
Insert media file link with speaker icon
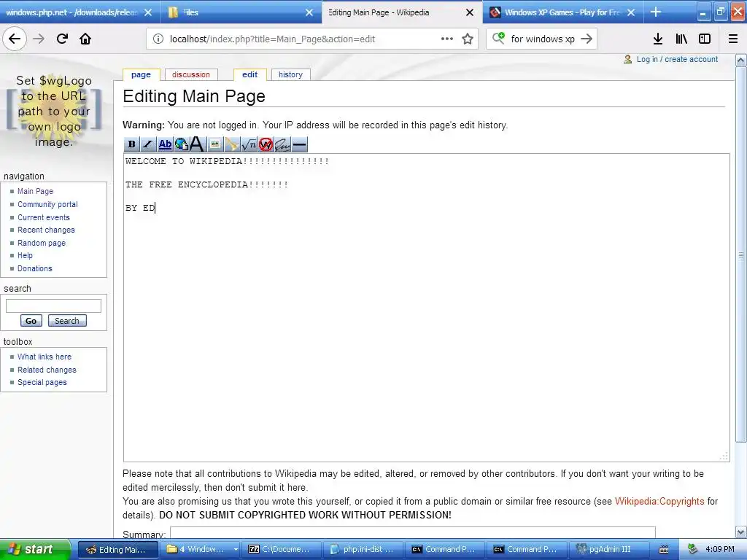click(x=231, y=144)
